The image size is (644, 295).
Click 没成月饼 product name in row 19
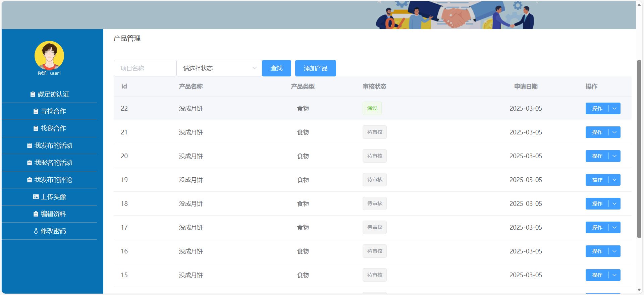(x=191, y=180)
